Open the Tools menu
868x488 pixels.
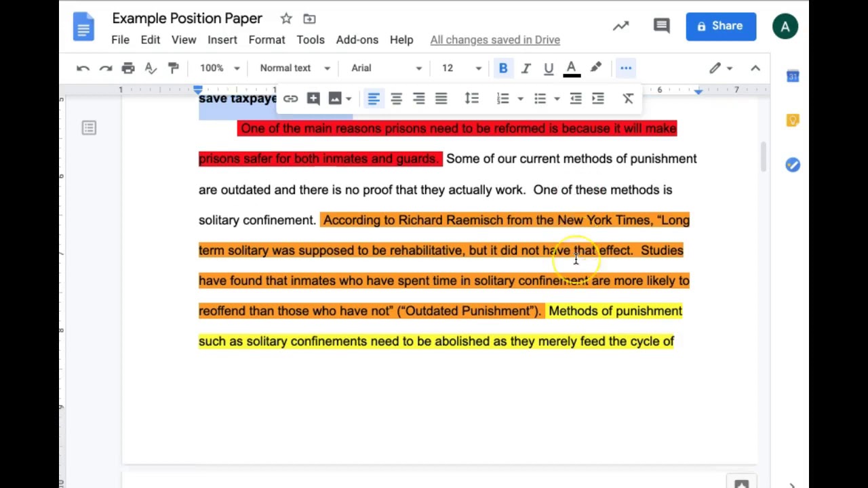(311, 40)
